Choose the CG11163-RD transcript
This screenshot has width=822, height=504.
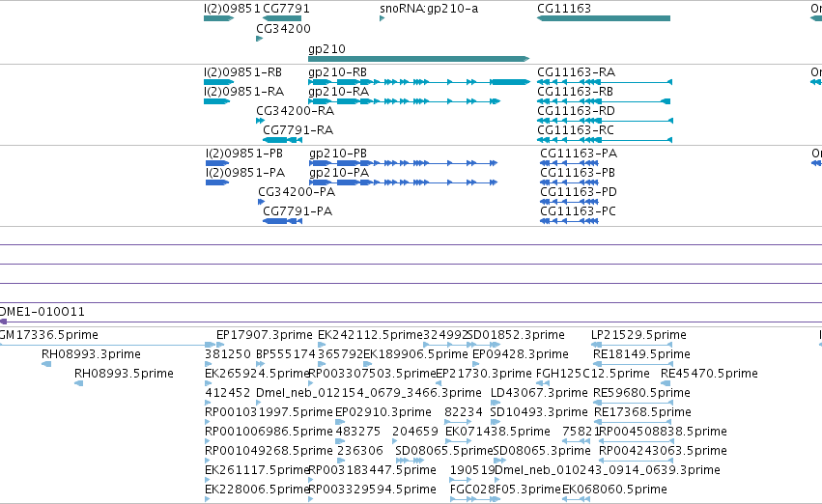coord(605,121)
